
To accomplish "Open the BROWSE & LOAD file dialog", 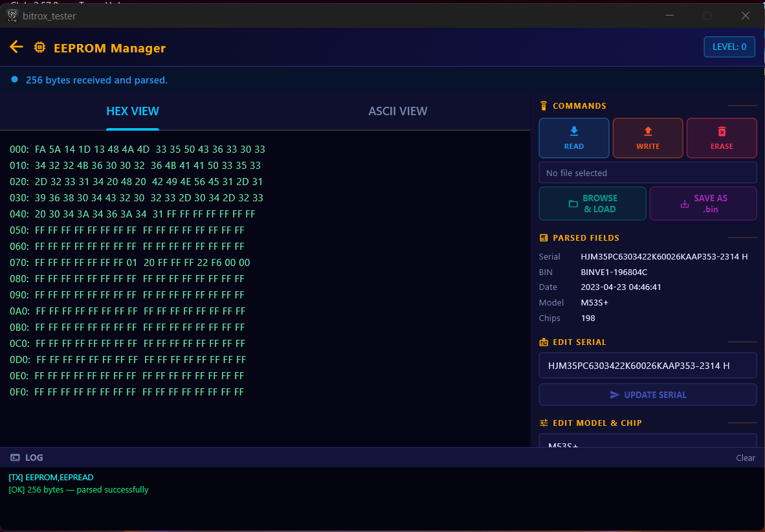I will (x=592, y=203).
